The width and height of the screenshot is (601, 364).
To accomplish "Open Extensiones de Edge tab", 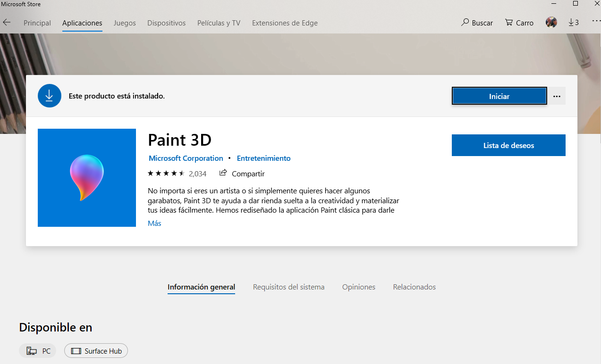I will [285, 23].
